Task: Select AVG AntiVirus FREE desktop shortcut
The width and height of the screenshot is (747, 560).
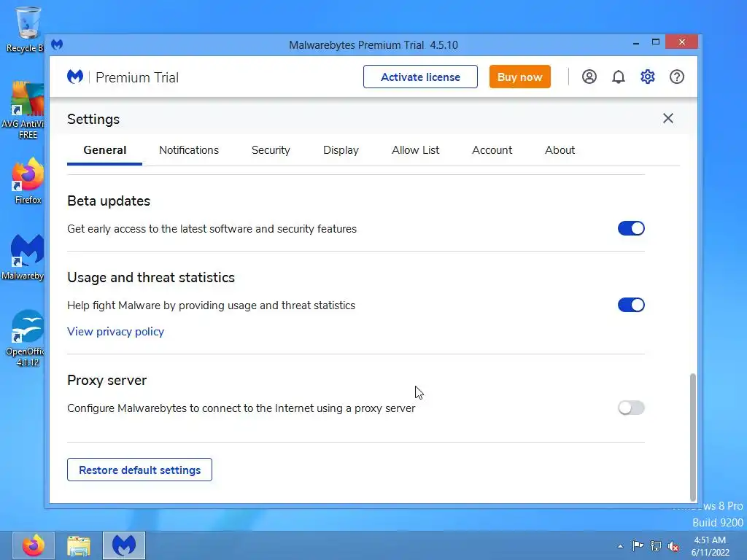Action: coord(23,111)
